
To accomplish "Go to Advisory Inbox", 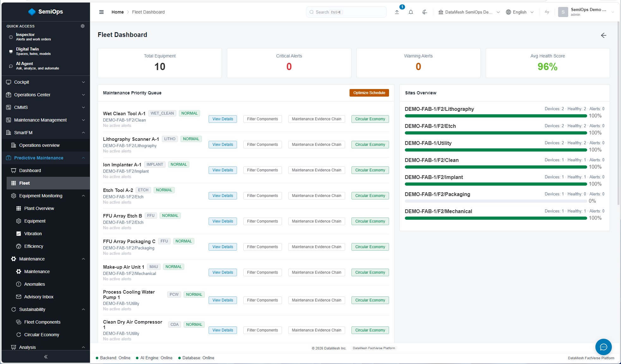I will (x=51, y=297).
